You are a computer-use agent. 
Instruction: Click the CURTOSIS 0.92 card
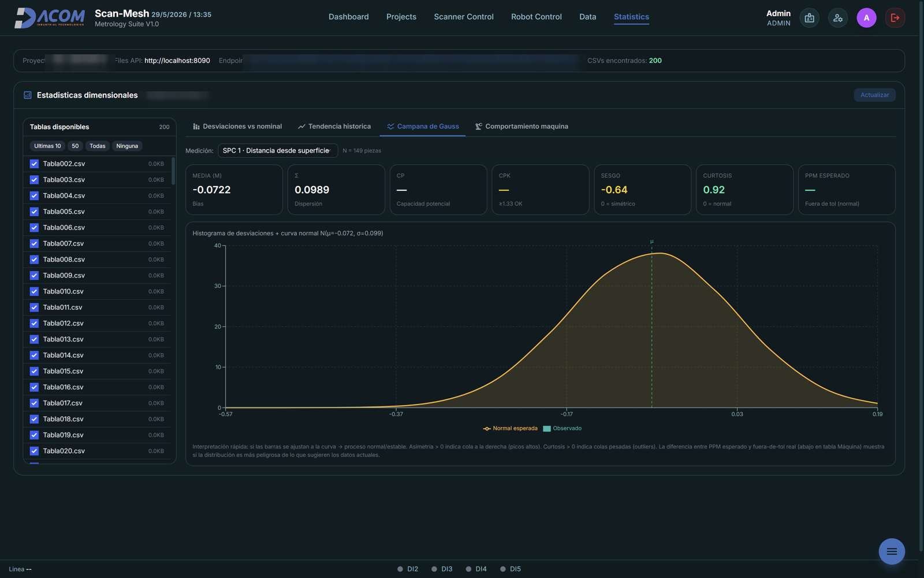pos(744,190)
